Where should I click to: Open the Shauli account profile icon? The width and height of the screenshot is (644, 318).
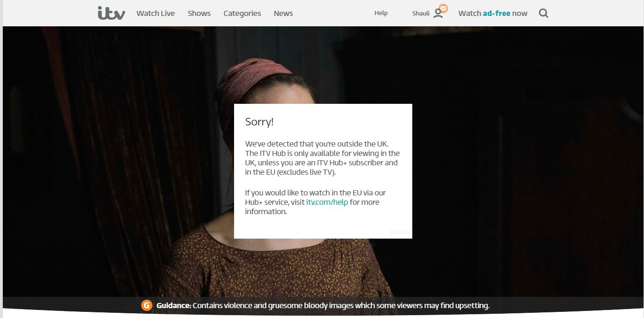[438, 14]
